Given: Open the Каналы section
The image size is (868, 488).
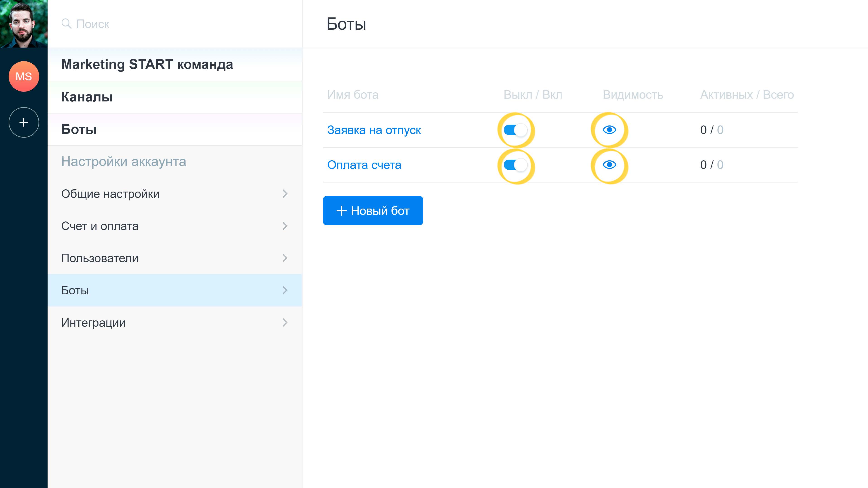Looking at the screenshot, I should (x=87, y=97).
